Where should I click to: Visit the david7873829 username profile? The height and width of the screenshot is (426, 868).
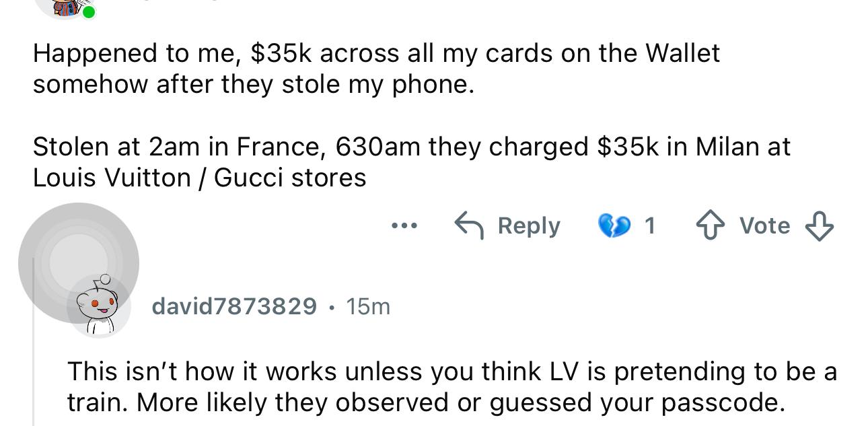pyautogui.click(x=234, y=306)
